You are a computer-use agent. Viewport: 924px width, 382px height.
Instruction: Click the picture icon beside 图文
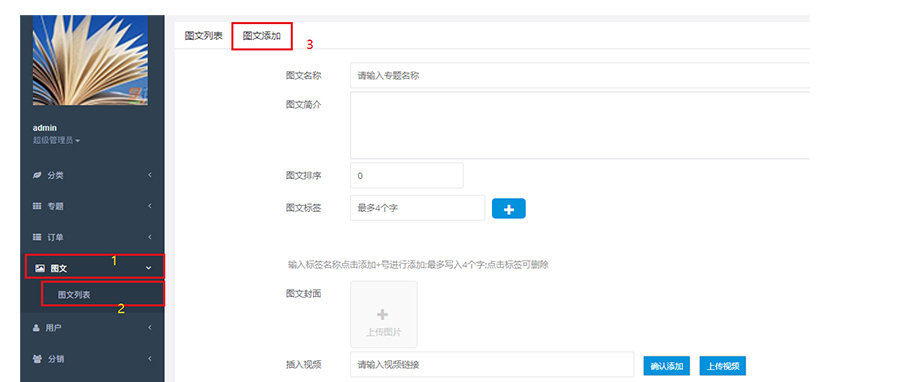(39, 268)
